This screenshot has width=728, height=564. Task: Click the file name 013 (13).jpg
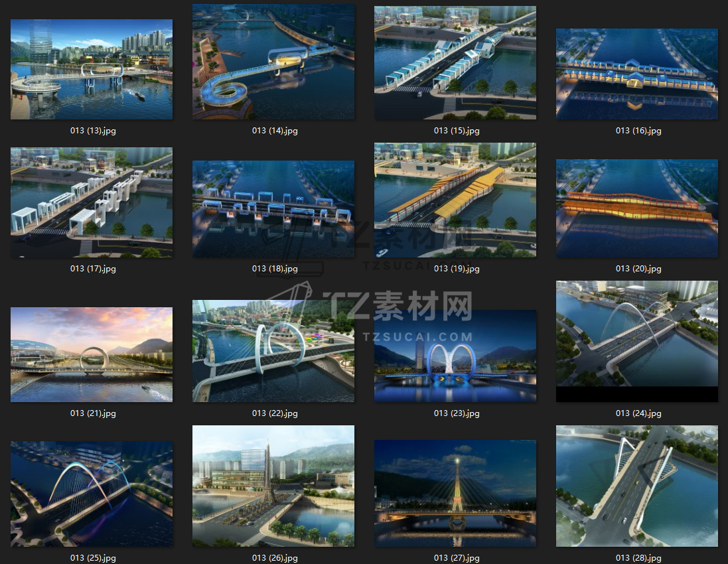click(93, 131)
